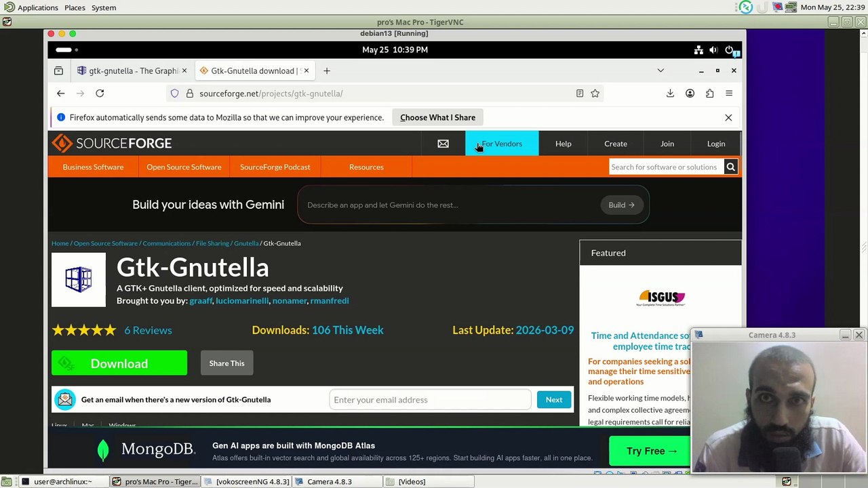
Task: Reload the SourceForge page
Action: tap(100, 94)
